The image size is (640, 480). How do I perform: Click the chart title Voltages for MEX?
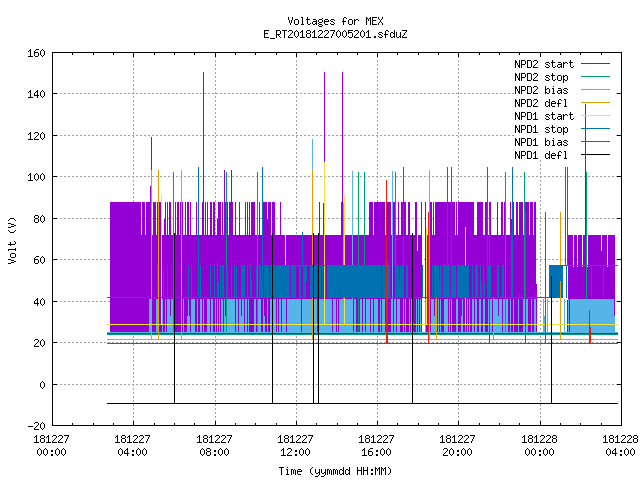tap(335, 21)
